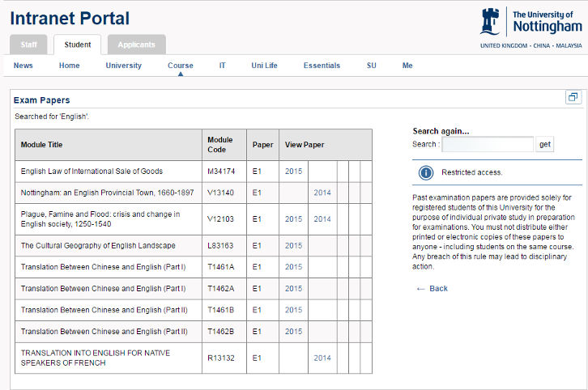This screenshot has width=588, height=390.
Task: Select the Course navigation item
Action: tap(180, 66)
